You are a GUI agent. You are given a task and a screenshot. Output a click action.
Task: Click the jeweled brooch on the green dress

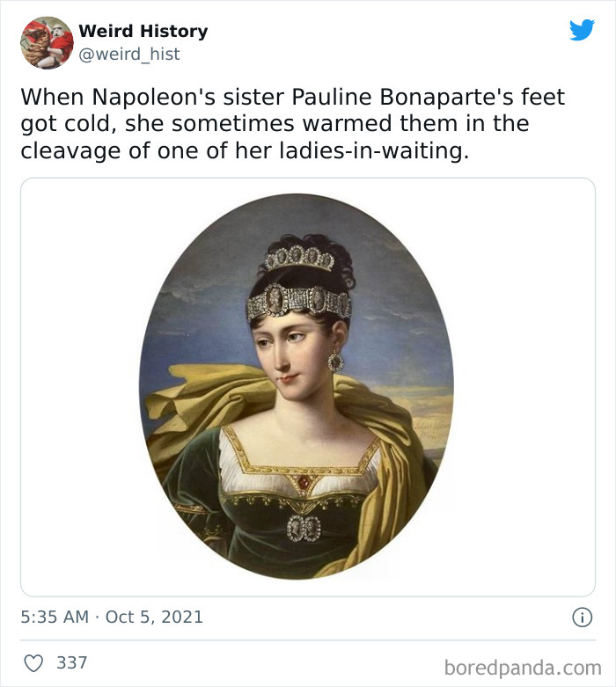[x=303, y=528]
